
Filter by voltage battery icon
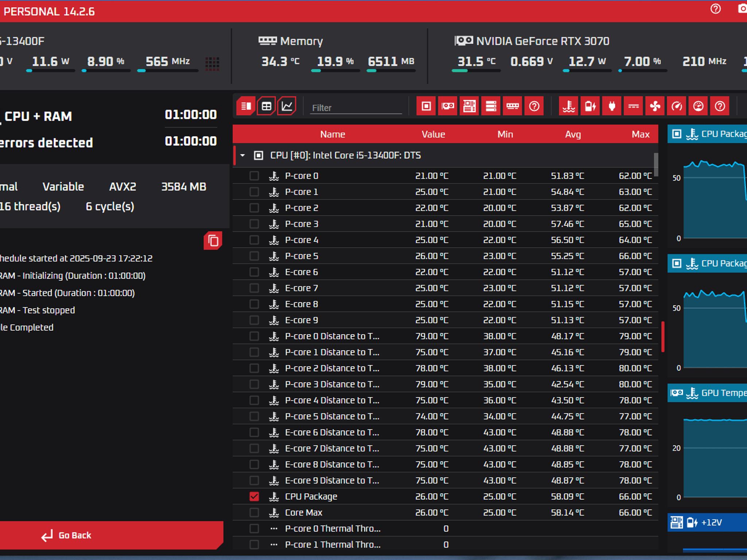click(590, 106)
